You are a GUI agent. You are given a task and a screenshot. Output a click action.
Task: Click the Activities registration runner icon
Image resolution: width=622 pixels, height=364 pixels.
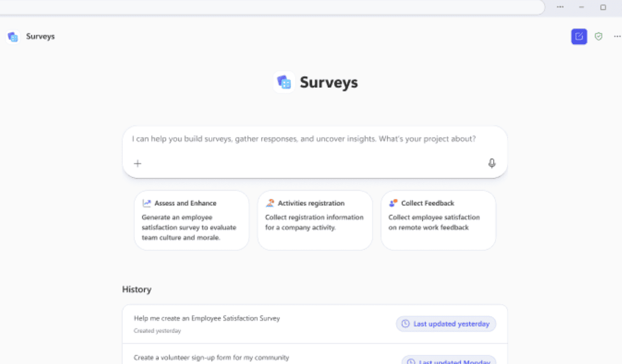(271, 203)
